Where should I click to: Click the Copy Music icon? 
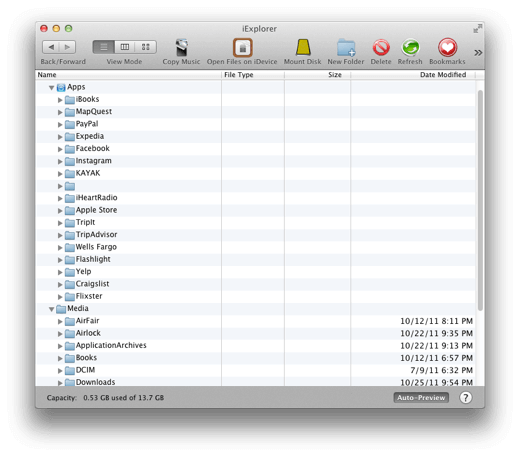click(182, 48)
